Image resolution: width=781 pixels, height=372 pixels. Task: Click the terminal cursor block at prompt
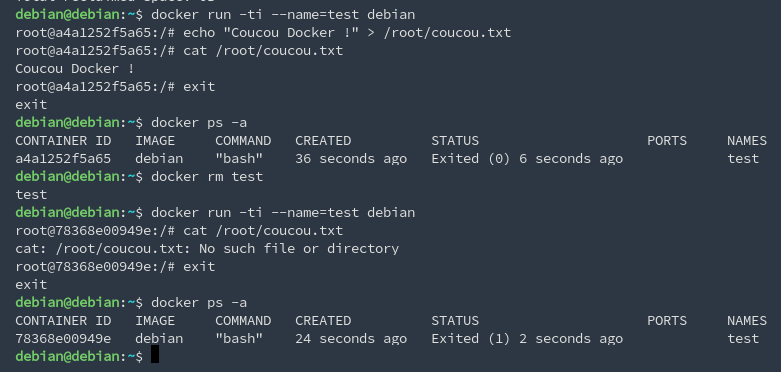click(x=155, y=355)
